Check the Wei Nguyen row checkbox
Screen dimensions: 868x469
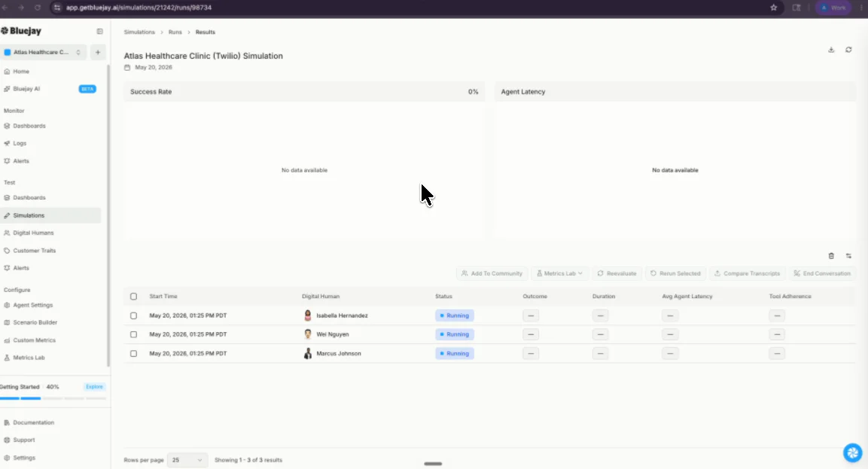click(133, 334)
